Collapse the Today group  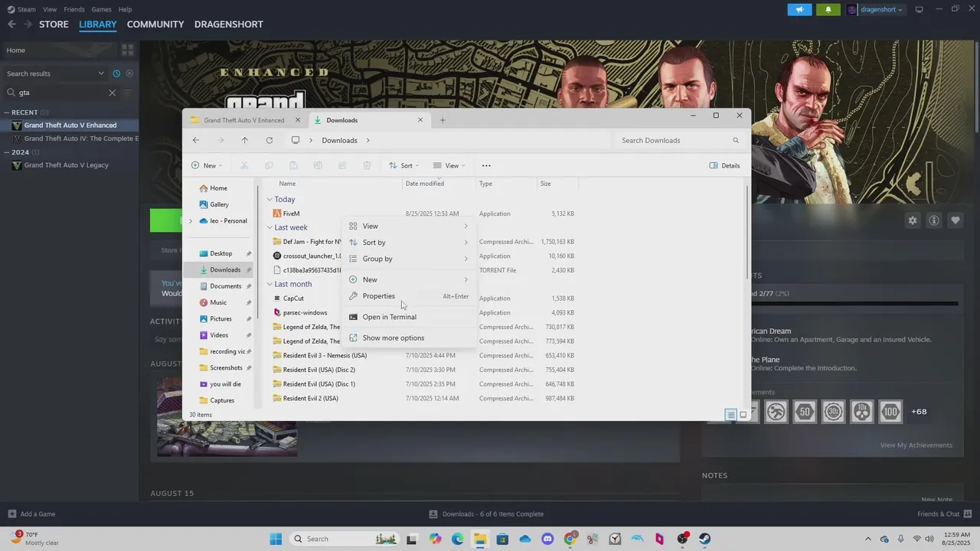click(269, 200)
